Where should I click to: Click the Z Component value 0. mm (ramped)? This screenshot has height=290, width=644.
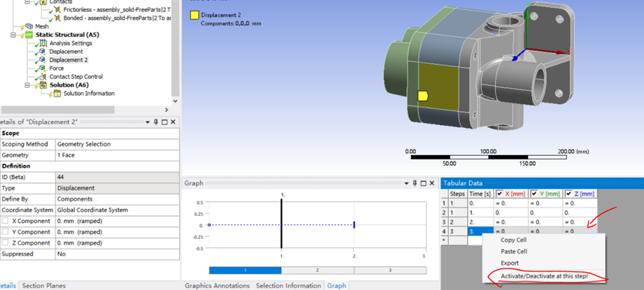(117, 242)
